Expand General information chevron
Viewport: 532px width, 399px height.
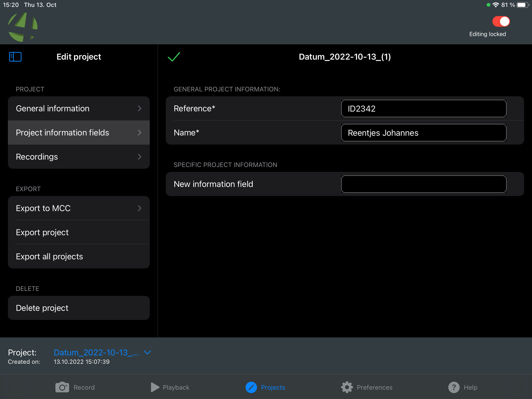[x=140, y=108]
